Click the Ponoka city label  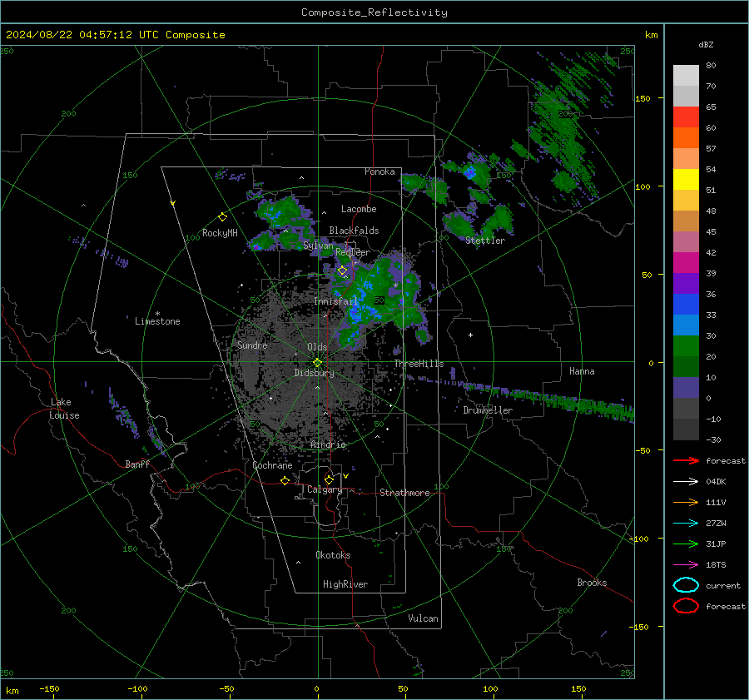(379, 171)
